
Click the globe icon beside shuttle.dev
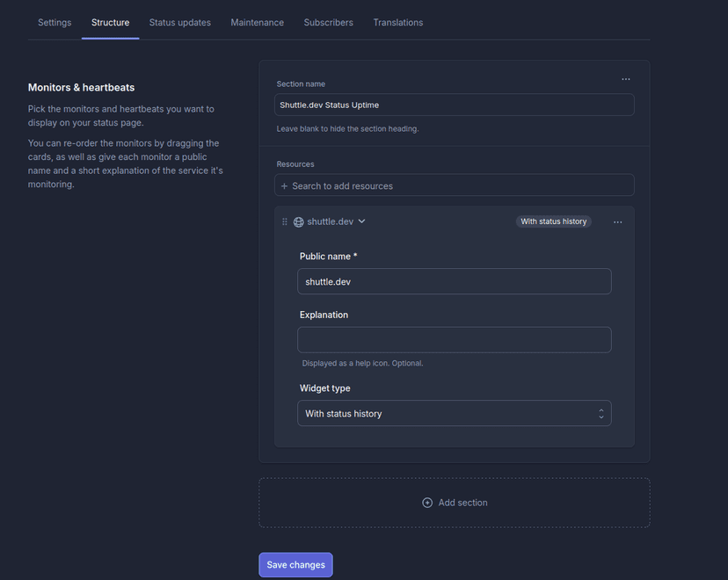(x=298, y=221)
